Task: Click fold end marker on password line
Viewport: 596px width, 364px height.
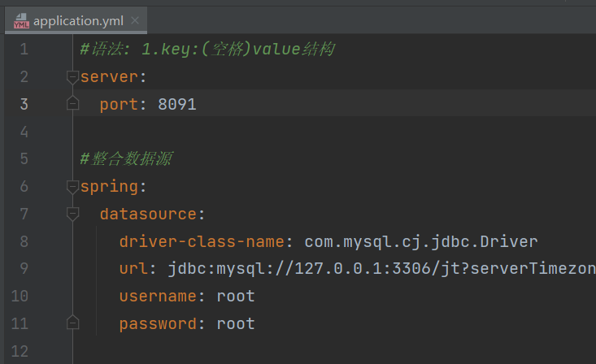Action: 72,323
